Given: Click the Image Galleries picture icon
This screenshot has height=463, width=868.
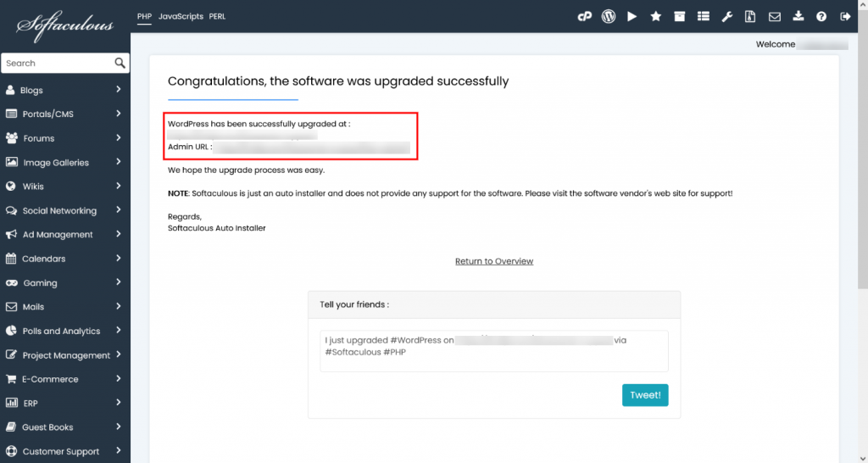Looking at the screenshot, I should tap(12, 162).
